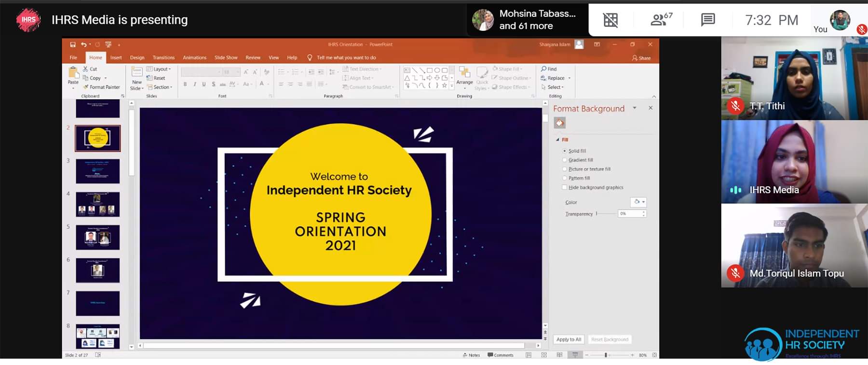
Task: Zoom in with the plus icon
Action: point(633,355)
